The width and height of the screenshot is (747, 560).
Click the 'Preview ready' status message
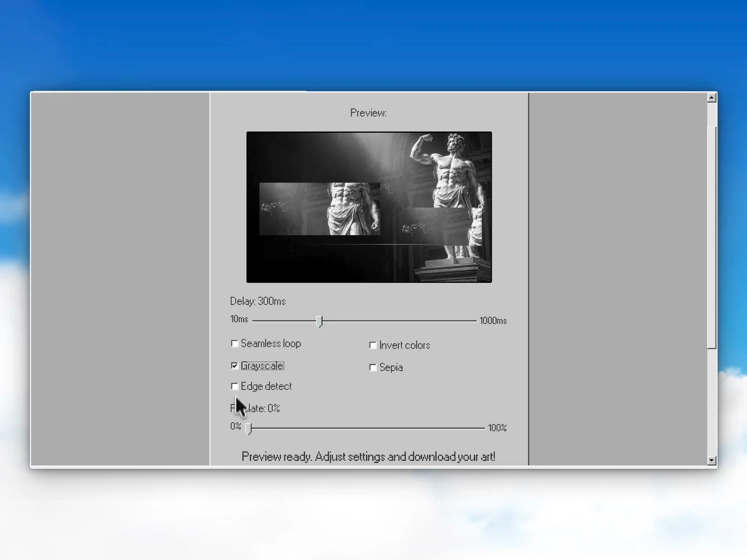[x=369, y=457]
